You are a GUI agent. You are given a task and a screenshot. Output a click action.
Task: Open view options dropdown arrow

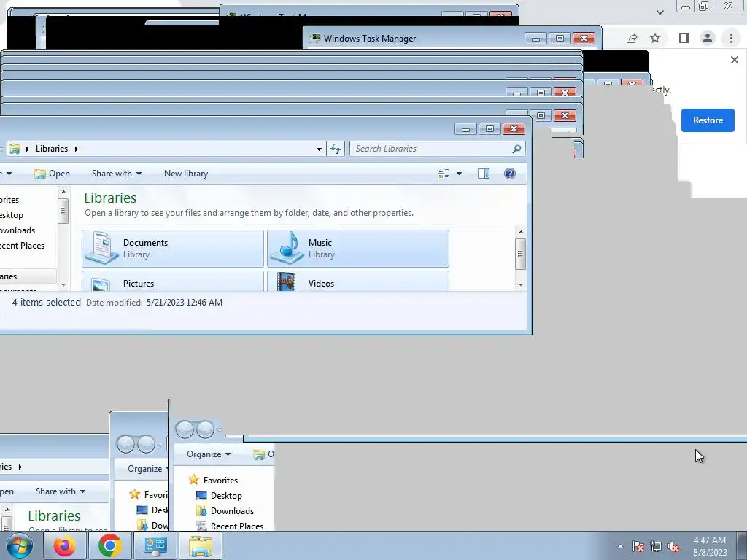pos(460,174)
